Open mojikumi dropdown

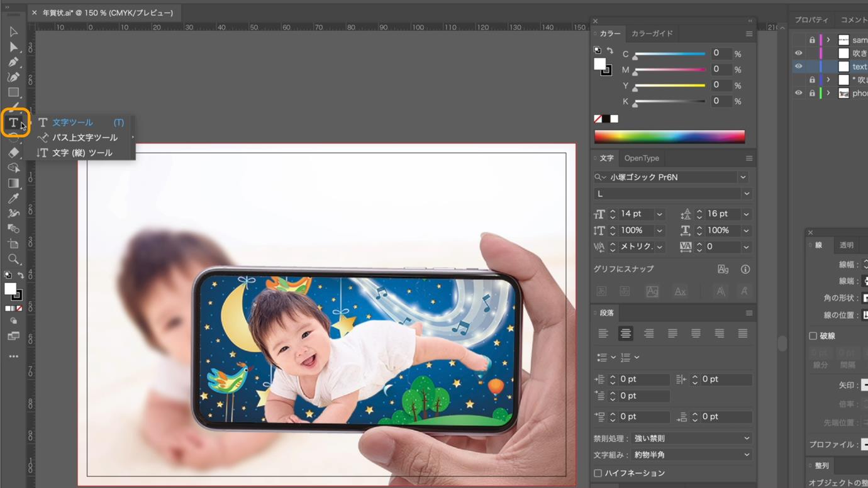tap(692, 455)
